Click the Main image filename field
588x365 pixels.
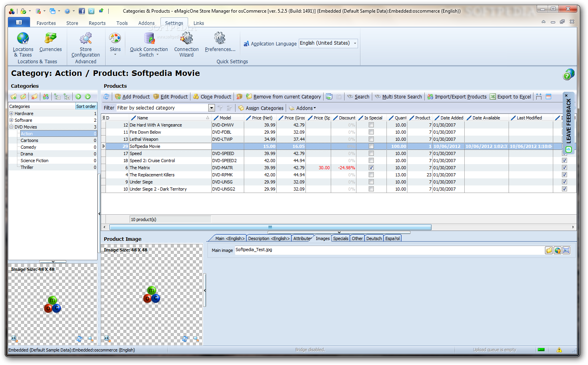(x=389, y=250)
